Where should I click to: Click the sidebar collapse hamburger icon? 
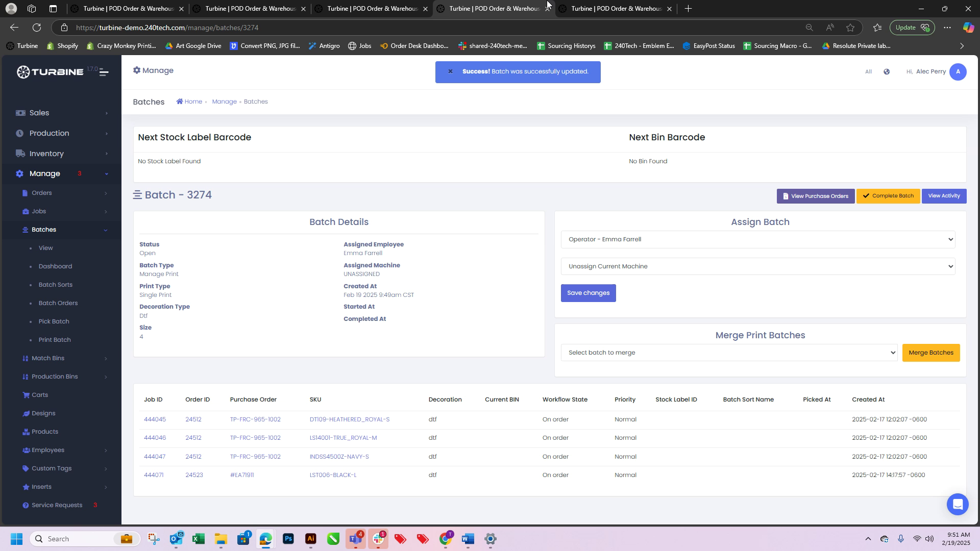(104, 72)
